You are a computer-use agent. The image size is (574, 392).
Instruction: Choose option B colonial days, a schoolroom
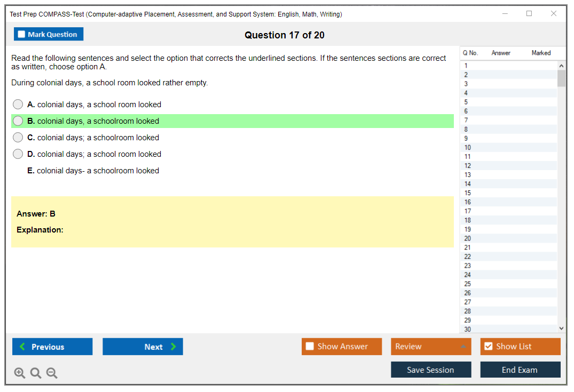pyautogui.click(x=18, y=121)
